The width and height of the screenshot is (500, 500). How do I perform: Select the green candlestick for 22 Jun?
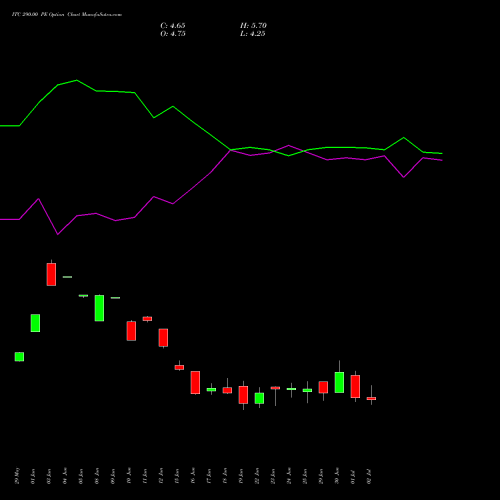click(259, 398)
